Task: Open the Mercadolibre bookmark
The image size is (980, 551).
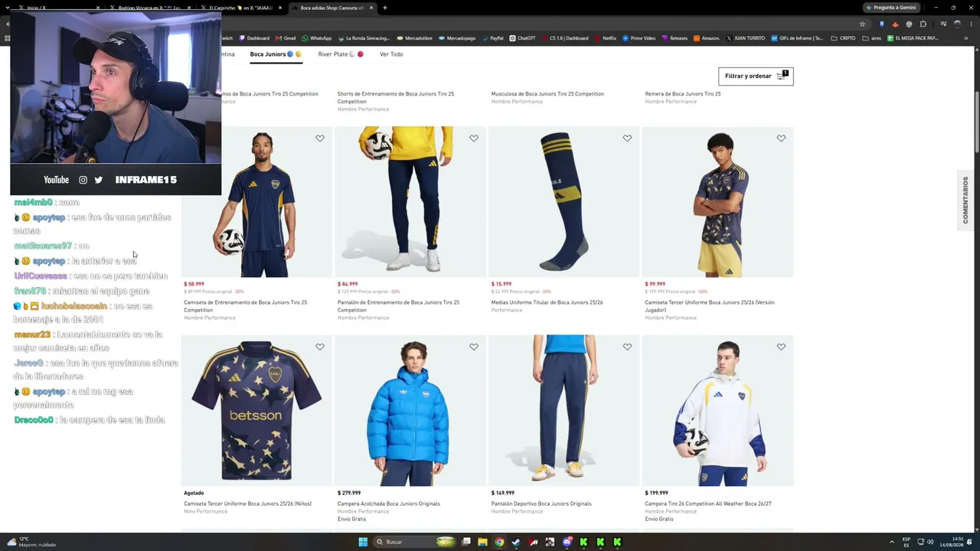Action: click(413, 38)
